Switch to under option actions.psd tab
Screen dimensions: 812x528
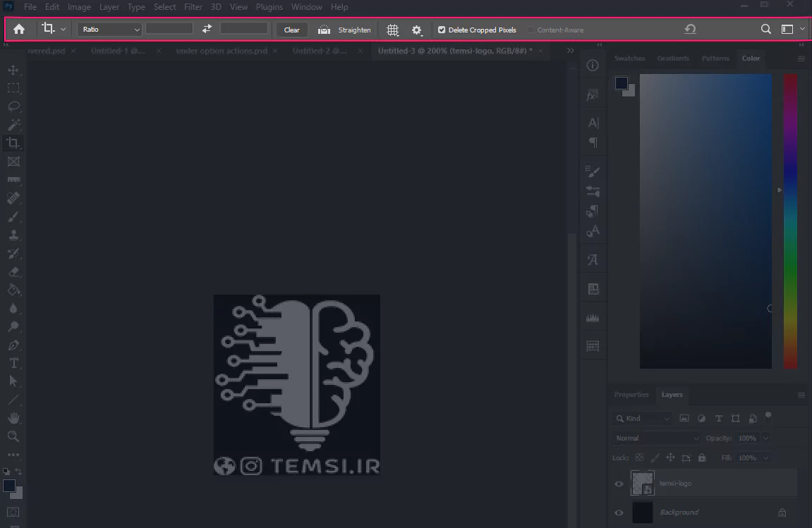(x=222, y=51)
